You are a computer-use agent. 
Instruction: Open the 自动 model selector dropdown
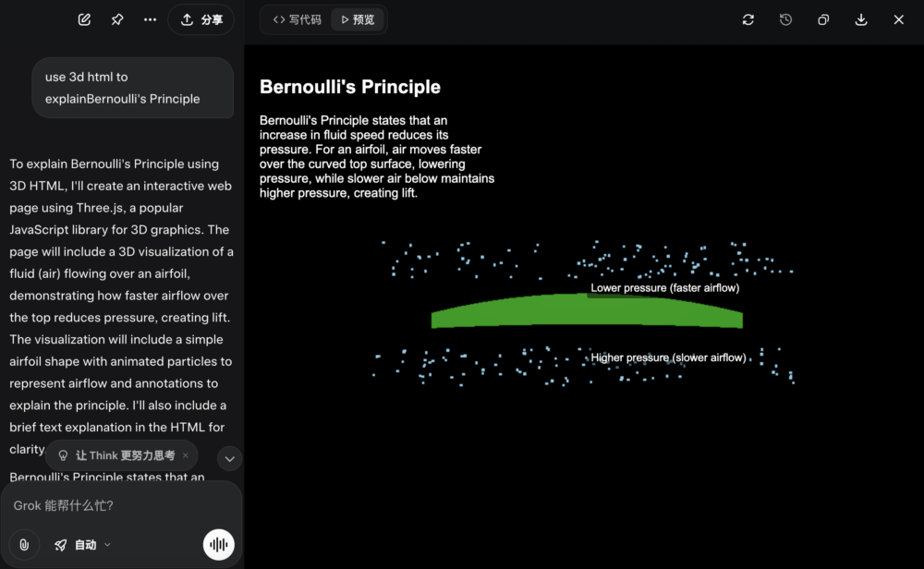pyautogui.click(x=83, y=545)
